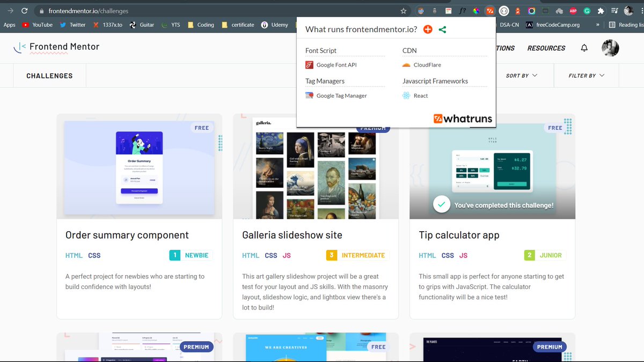
Task: Click the CloudFlare icon in WhatRuns popup
Action: click(x=406, y=65)
